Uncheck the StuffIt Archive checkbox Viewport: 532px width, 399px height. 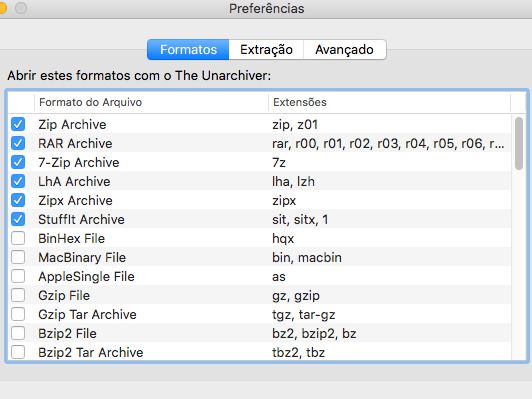[18, 219]
